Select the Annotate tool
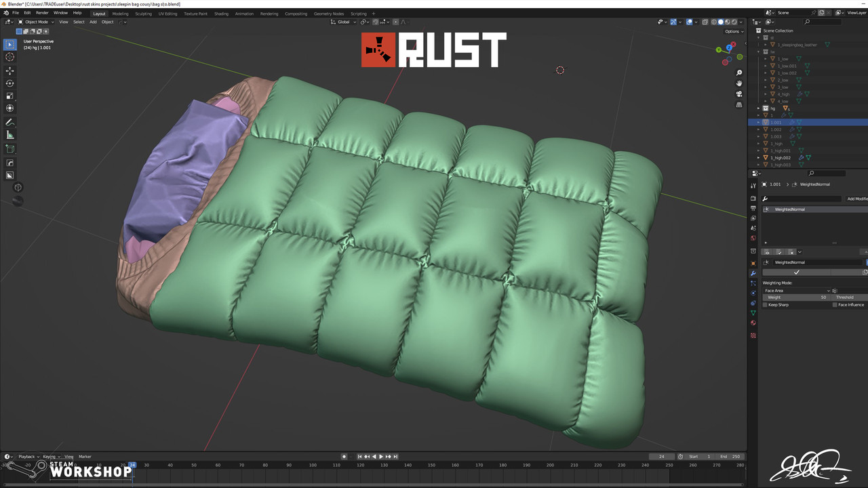This screenshot has width=868, height=488. (10, 123)
